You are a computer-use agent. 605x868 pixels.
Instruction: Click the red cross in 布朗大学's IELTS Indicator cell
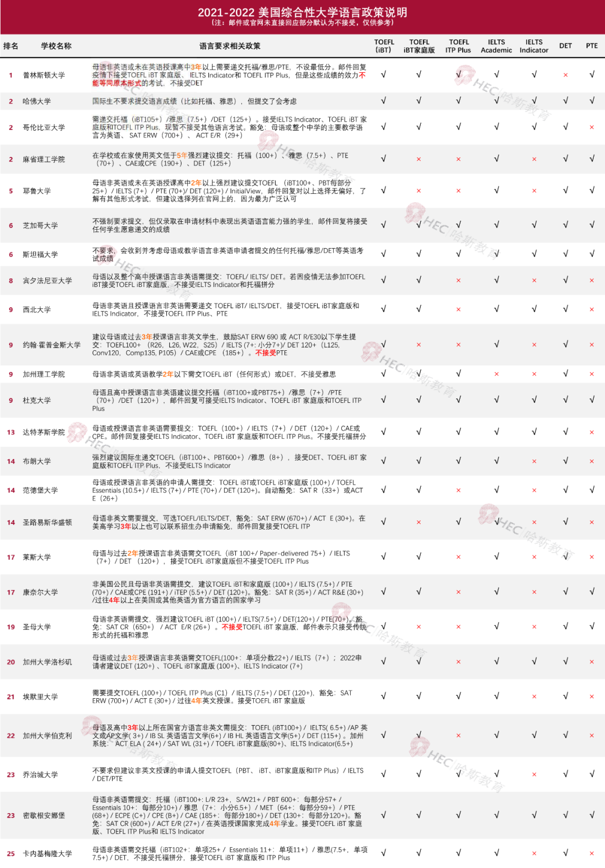534,461
